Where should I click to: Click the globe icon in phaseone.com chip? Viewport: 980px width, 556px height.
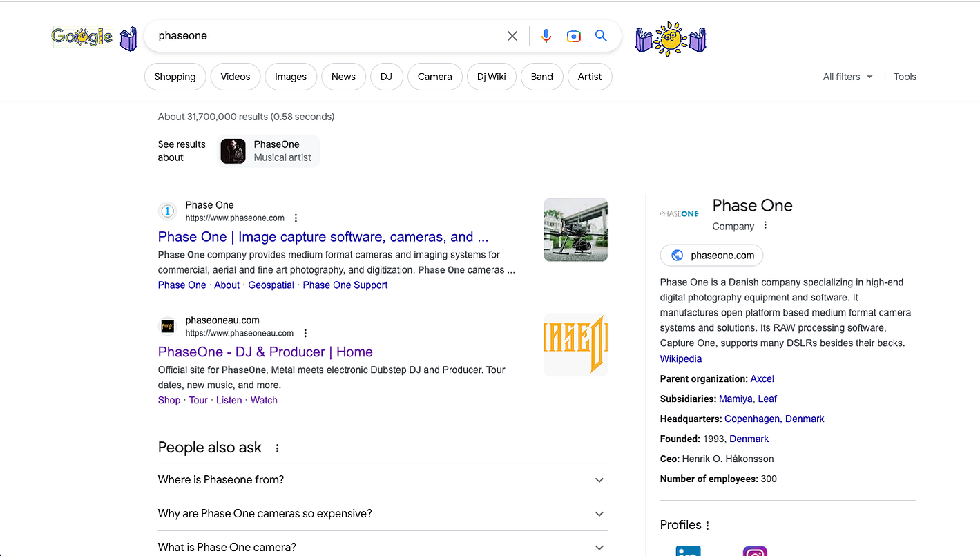(x=678, y=256)
